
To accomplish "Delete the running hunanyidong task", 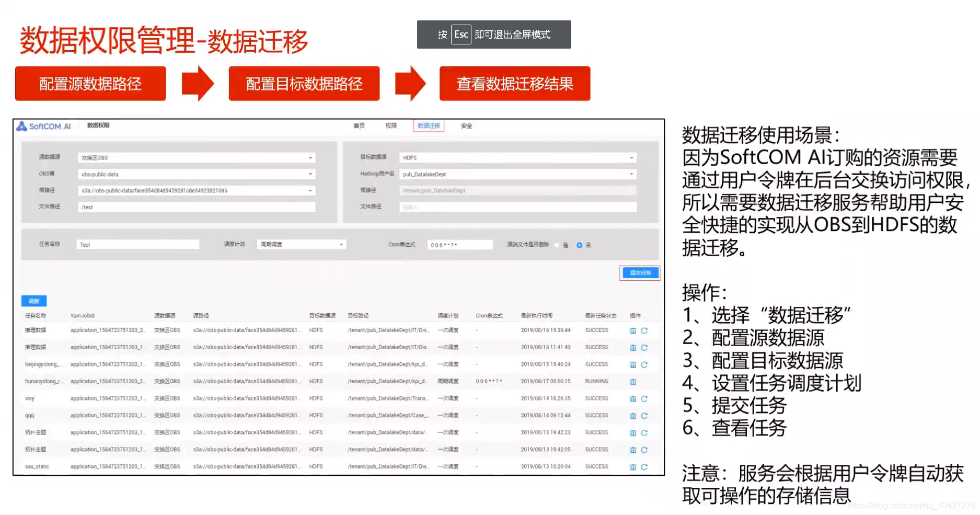I will pyautogui.click(x=633, y=382).
